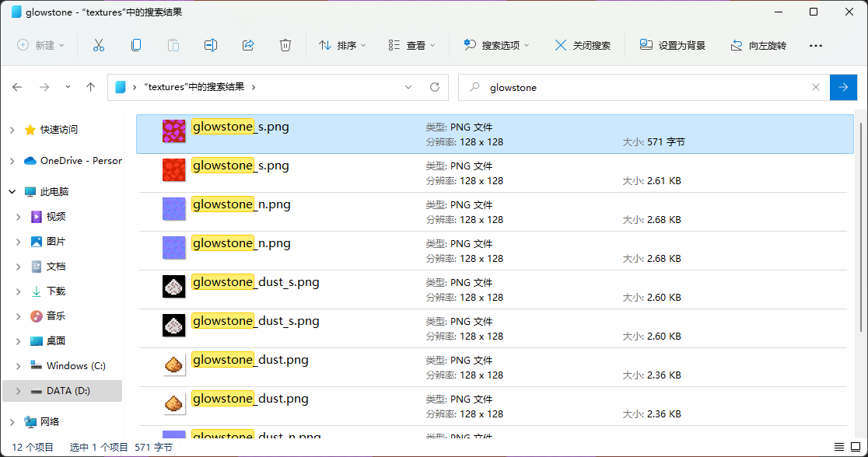
Task: Select the red glowstone_s.png thumbnail
Action: point(173,170)
